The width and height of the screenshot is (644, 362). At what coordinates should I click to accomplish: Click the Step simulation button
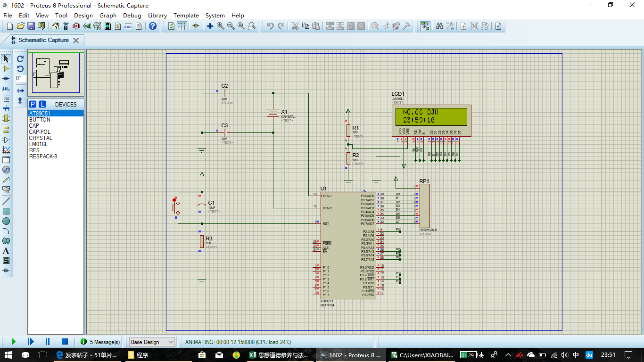pos(31,342)
